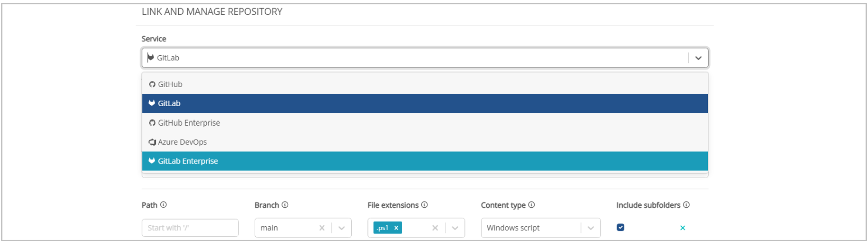Select the highlighted GitLab option

click(x=169, y=103)
